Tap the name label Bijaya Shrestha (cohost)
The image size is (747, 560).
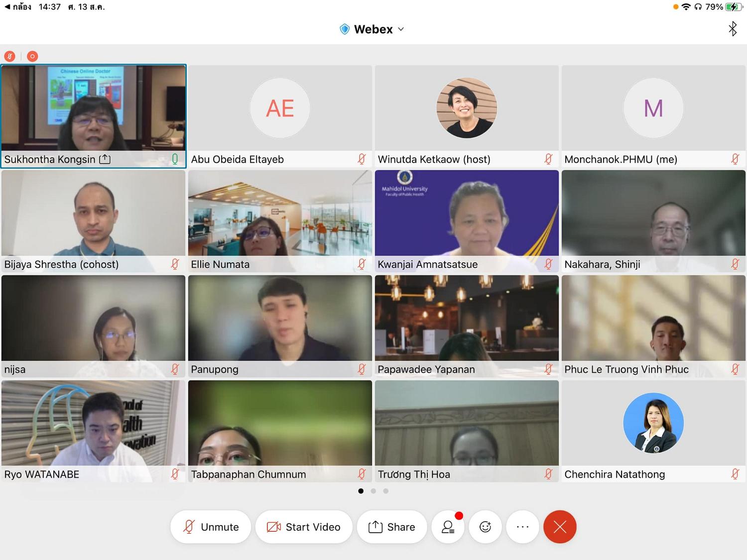[x=61, y=264]
